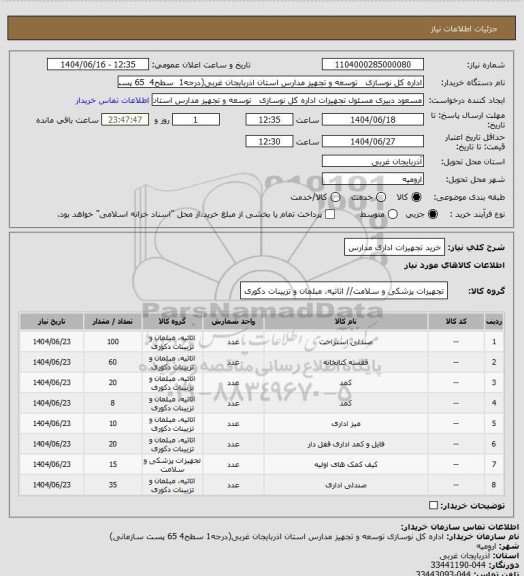Click item name کمد in row 3
This screenshot has height=576, width=524.
point(345,383)
